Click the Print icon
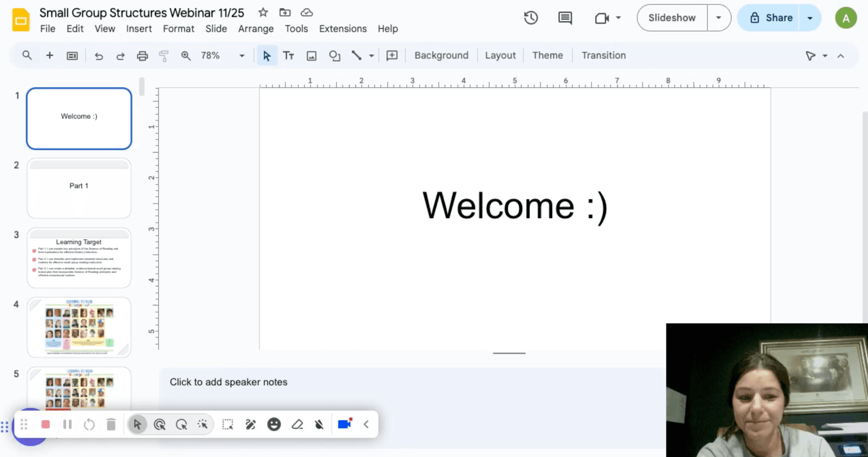 142,56
